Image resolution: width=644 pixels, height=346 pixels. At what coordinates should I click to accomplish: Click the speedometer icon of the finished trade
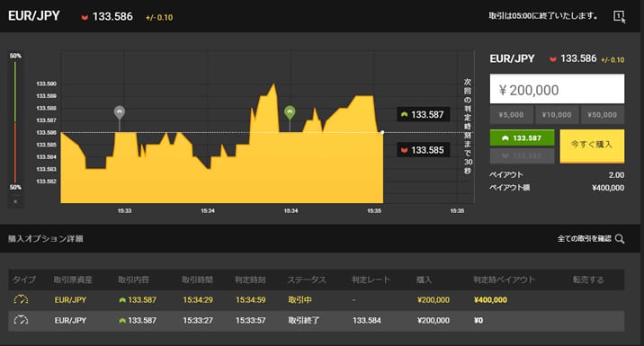pyautogui.click(x=21, y=320)
